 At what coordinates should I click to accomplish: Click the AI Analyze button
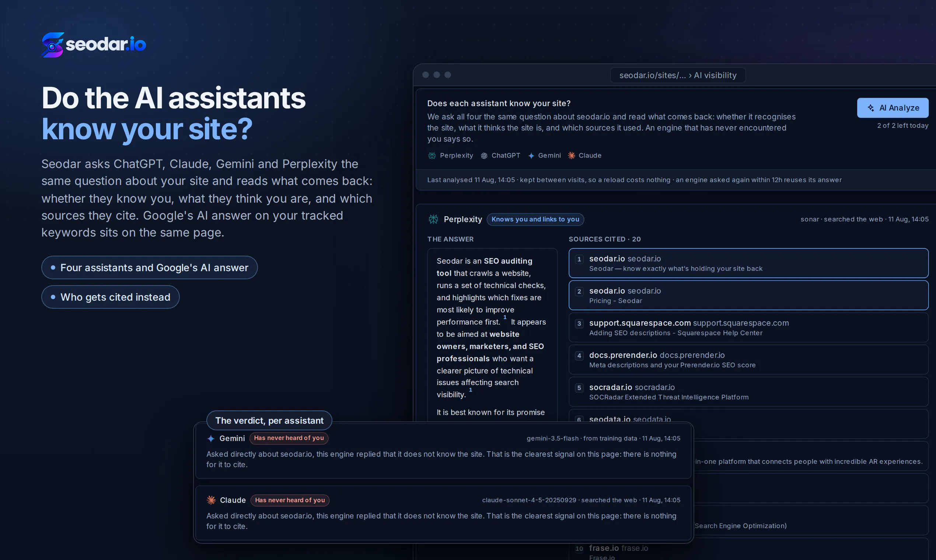pos(893,108)
